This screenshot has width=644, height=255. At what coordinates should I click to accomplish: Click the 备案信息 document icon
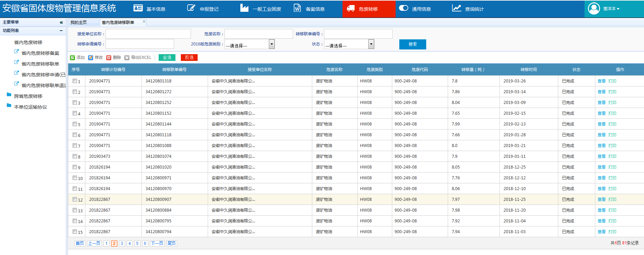(297, 8)
